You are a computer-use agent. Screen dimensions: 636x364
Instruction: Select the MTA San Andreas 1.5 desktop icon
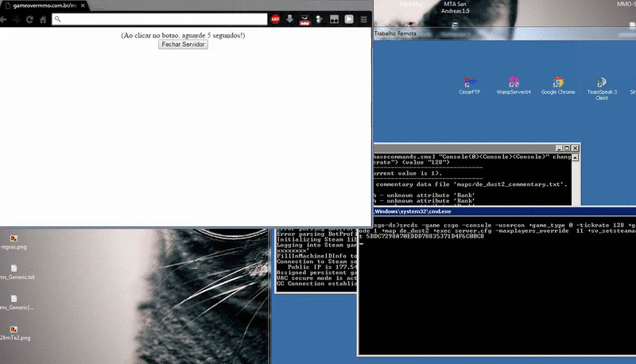tap(455, 7)
